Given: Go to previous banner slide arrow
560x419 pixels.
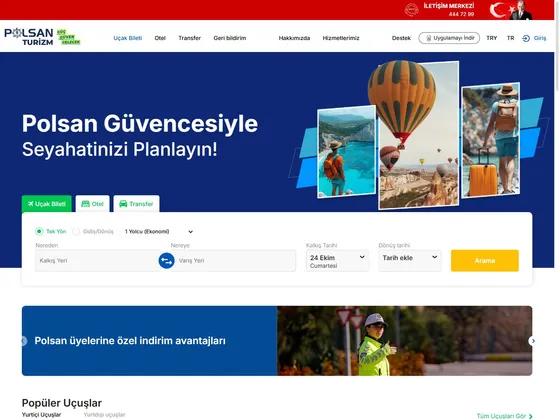Looking at the screenshot, I should (24, 341).
